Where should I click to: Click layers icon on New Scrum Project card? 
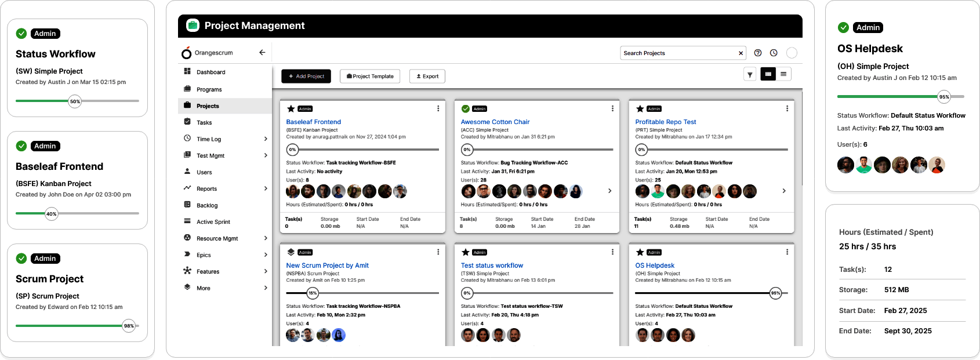click(x=291, y=252)
